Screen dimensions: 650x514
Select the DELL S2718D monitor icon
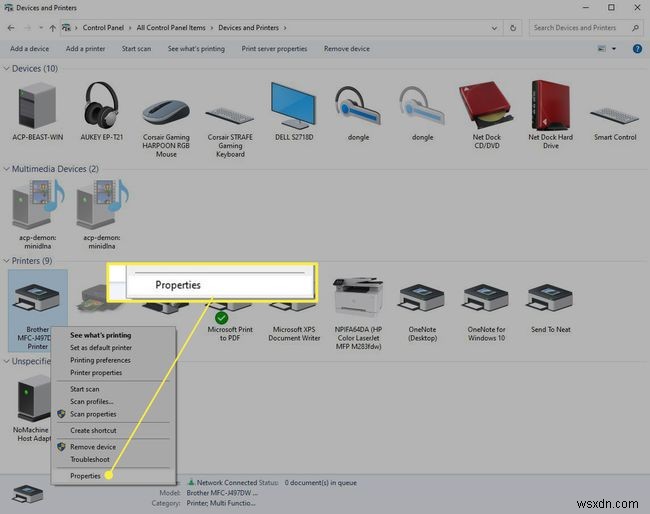point(293,106)
